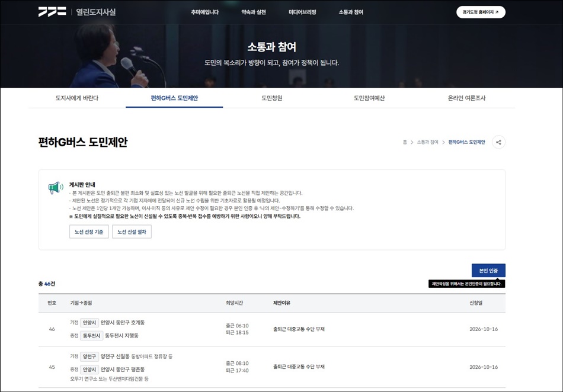Click 동두천시 지행동 destination text
This screenshot has width=563, height=392.
pyautogui.click(x=121, y=336)
